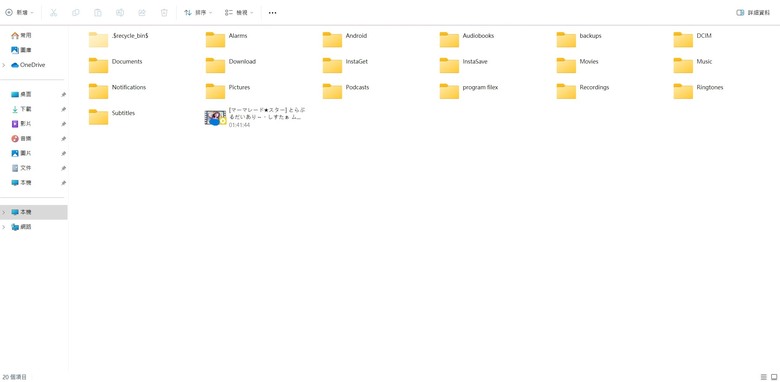Select the Music folder in file list
780x382 pixels.
[x=693, y=65]
